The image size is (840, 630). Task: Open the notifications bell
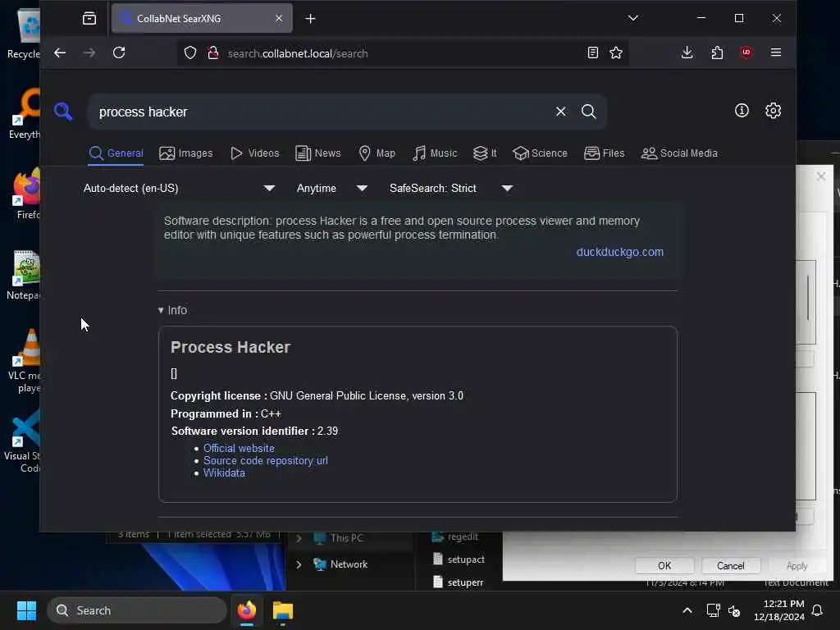[x=817, y=610]
